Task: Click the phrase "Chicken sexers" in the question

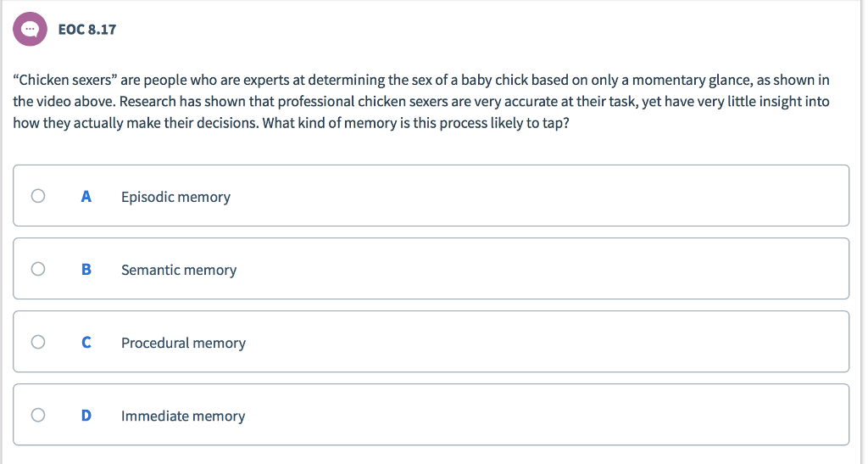Action: coord(65,81)
